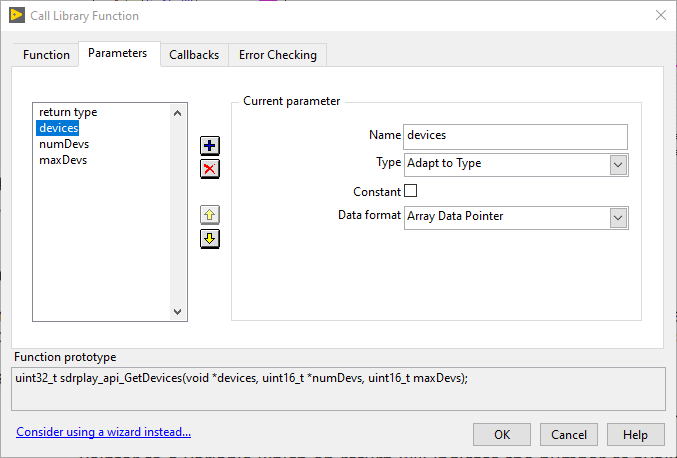The width and height of the screenshot is (677, 458).
Task: Choose maxDevs from the parameter list
Action: [63, 160]
